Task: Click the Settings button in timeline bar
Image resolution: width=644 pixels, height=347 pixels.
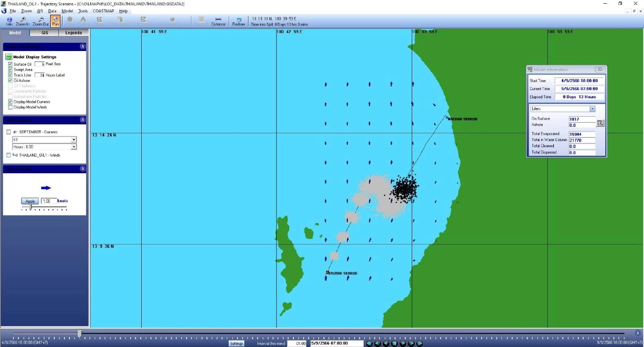Action: pyautogui.click(x=236, y=343)
